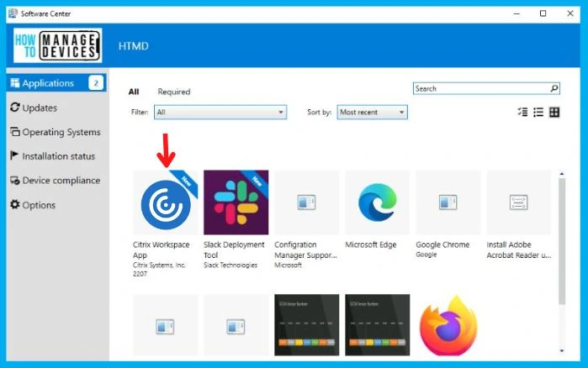Click the 'Slack Deployment Tool' name text
This screenshot has width=588, height=368.
pos(234,250)
